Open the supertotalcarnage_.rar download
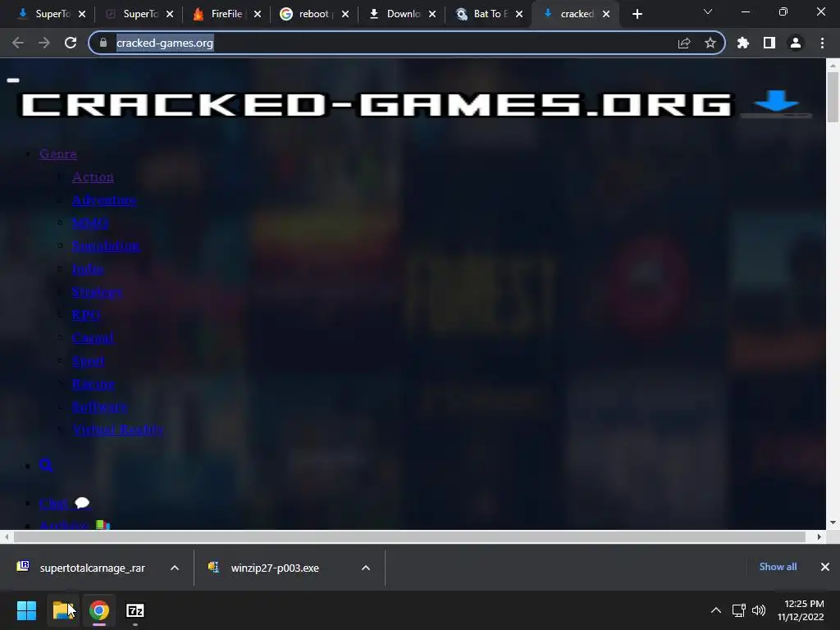 point(92,568)
